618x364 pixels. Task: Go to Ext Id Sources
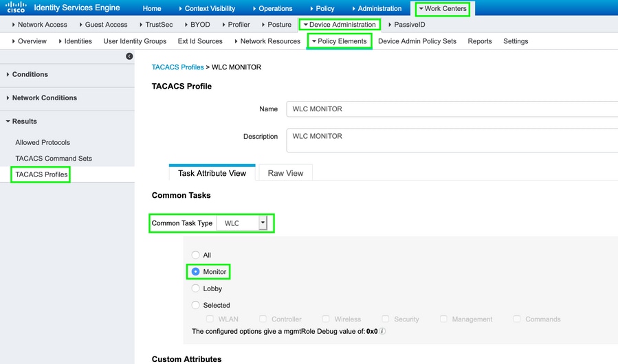click(200, 41)
